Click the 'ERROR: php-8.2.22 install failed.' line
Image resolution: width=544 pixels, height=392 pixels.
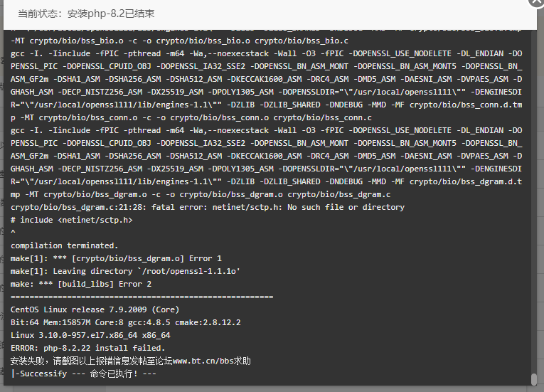(x=87, y=349)
